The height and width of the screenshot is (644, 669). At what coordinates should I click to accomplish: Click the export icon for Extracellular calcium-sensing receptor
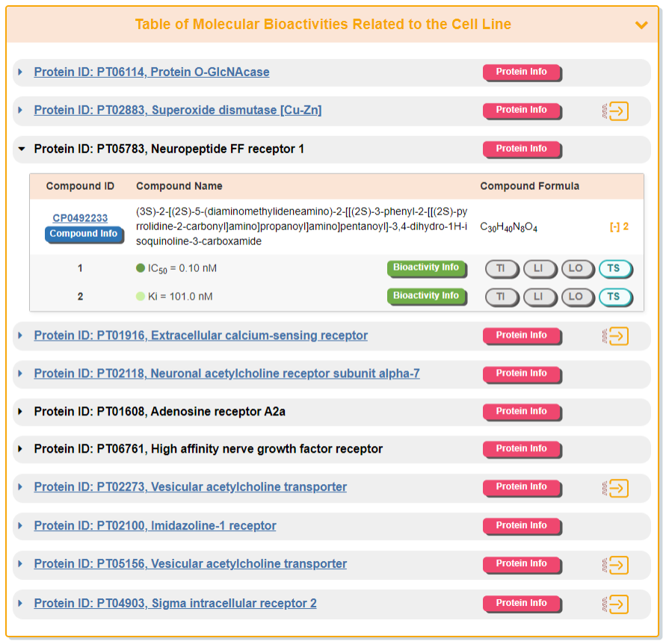pos(615,336)
